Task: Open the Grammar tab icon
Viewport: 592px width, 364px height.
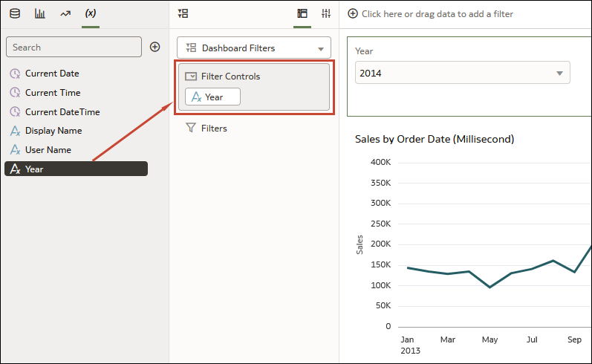Action: click(x=302, y=13)
